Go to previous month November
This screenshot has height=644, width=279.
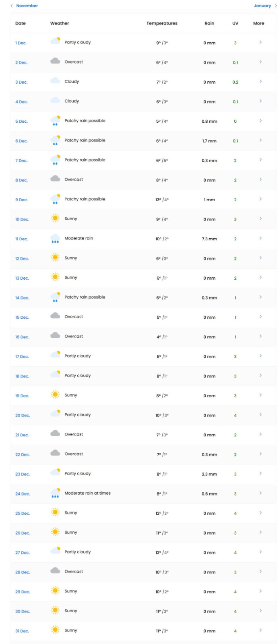point(24,6)
